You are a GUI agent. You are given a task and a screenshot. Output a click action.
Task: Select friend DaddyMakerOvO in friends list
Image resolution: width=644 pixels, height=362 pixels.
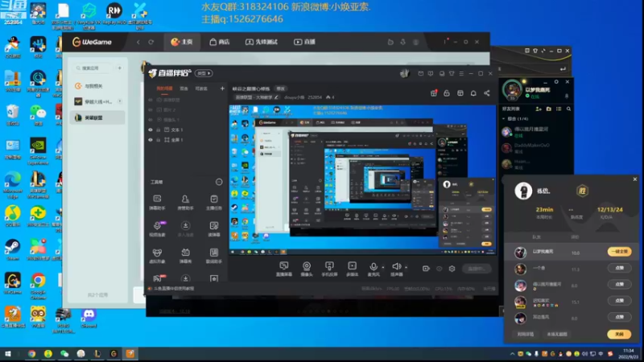[535, 147]
